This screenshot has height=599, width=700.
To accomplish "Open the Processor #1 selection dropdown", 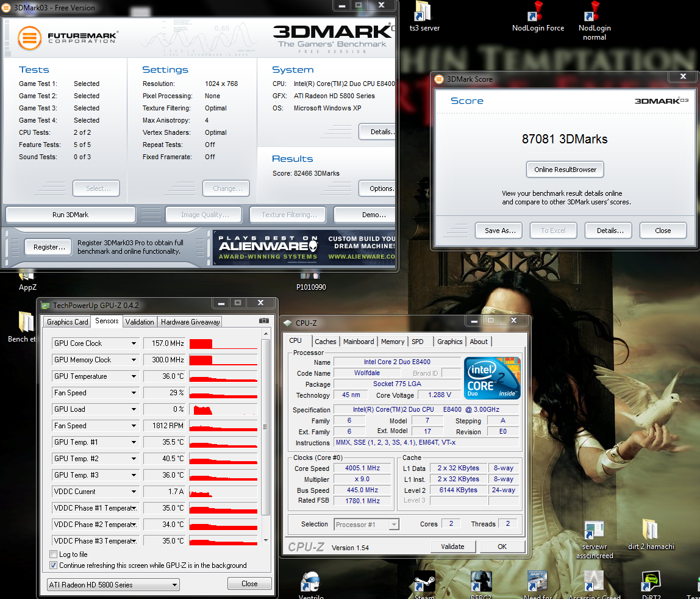I will point(366,525).
